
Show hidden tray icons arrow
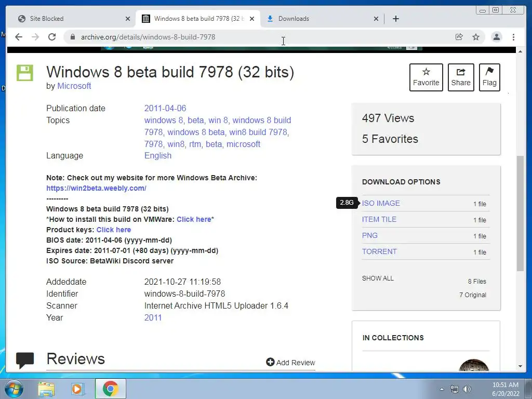tap(442, 389)
